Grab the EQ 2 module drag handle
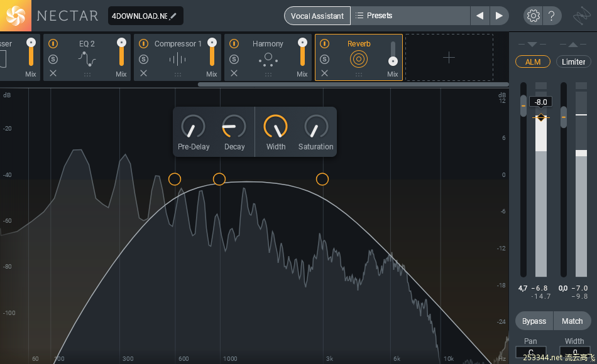This screenshot has height=364, width=597. [x=87, y=75]
